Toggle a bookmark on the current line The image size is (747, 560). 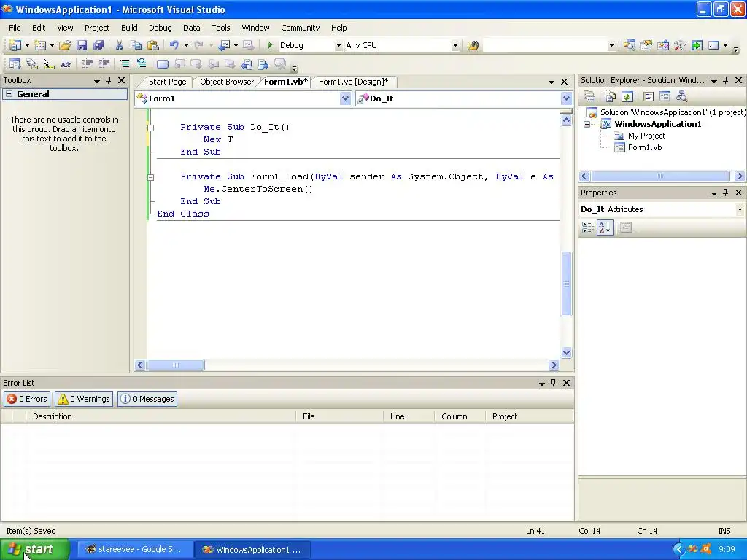[x=163, y=64]
